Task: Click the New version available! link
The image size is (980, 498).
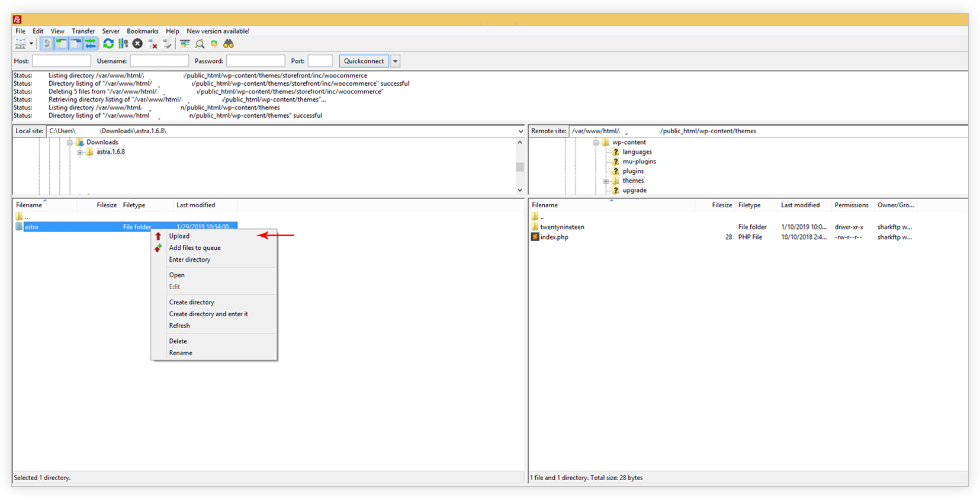Action: (x=218, y=31)
